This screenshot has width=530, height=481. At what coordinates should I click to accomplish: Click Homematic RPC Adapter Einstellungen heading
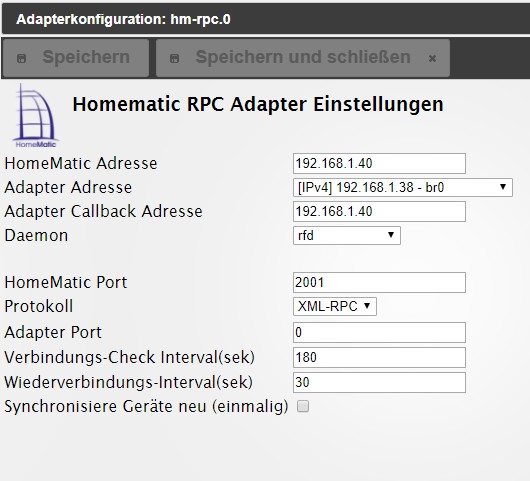[258, 104]
